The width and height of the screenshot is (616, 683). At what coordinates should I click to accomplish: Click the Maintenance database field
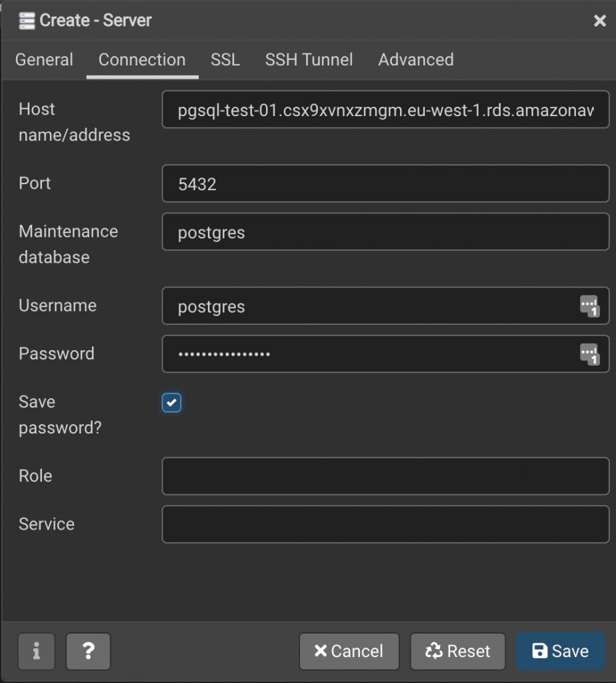(385, 232)
